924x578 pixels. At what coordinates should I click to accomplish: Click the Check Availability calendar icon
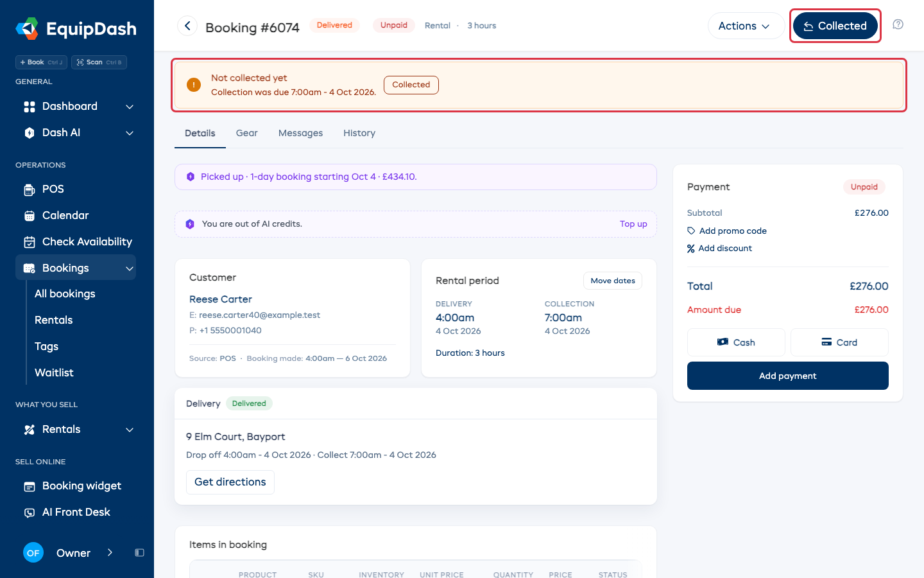pyautogui.click(x=30, y=242)
